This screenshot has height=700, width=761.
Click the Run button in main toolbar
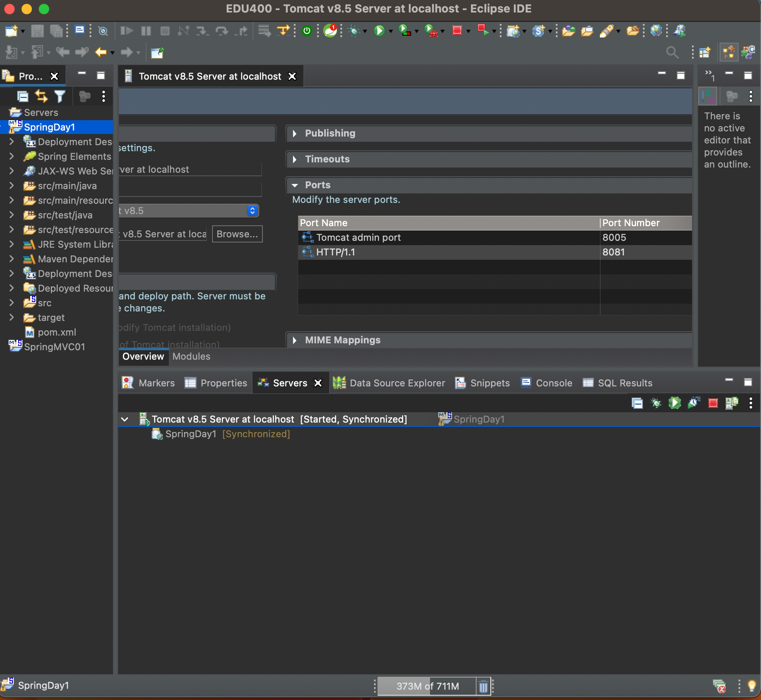pyautogui.click(x=379, y=31)
